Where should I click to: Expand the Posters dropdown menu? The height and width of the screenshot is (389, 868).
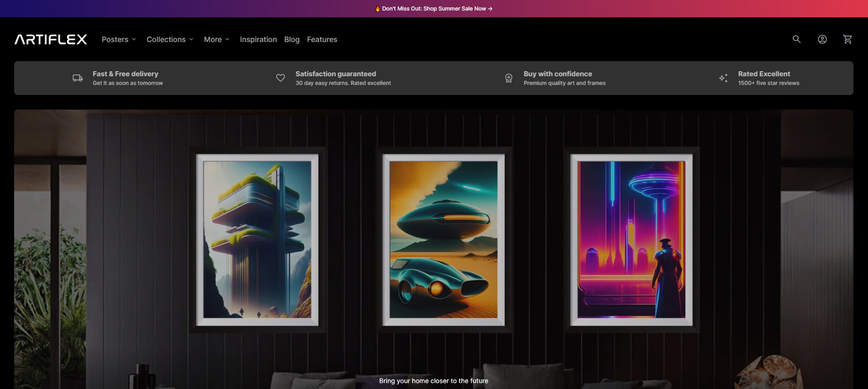(119, 39)
